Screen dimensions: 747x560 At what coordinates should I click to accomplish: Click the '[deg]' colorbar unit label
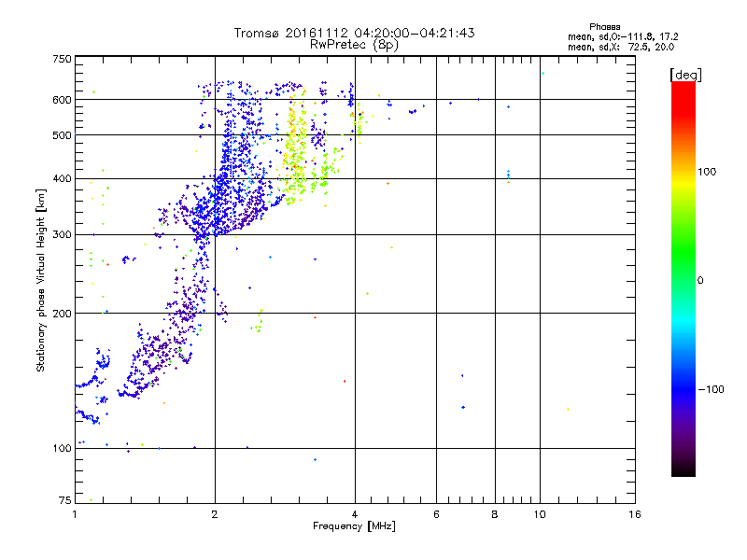[685, 75]
